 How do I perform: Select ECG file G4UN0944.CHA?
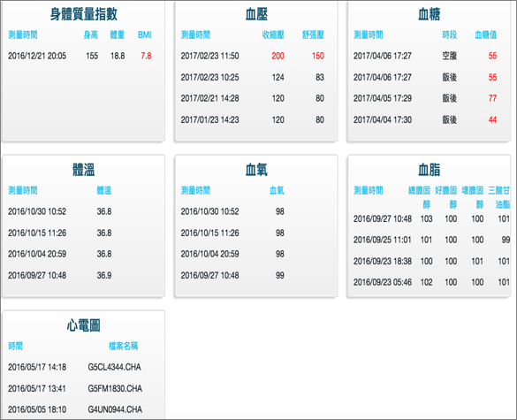click(x=115, y=409)
